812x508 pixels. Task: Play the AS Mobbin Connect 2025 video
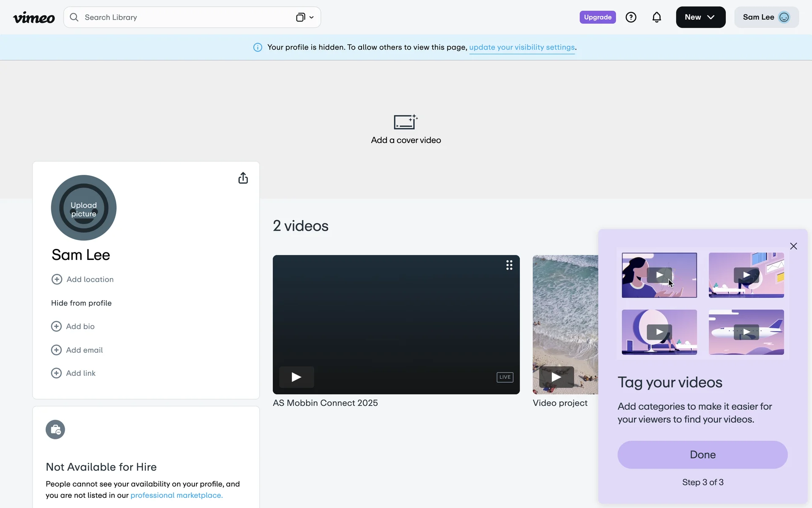pyautogui.click(x=296, y=377)
